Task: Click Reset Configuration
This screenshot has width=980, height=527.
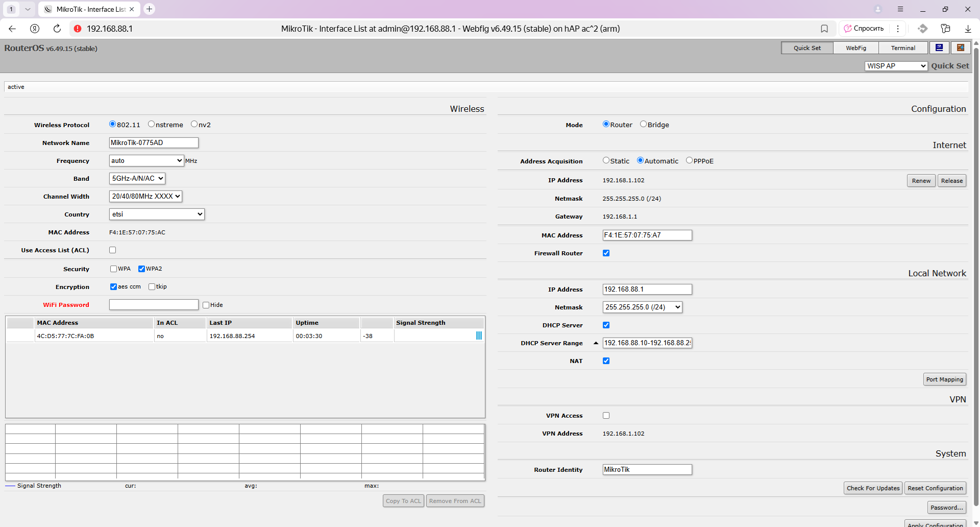Action: coord(935,488)
